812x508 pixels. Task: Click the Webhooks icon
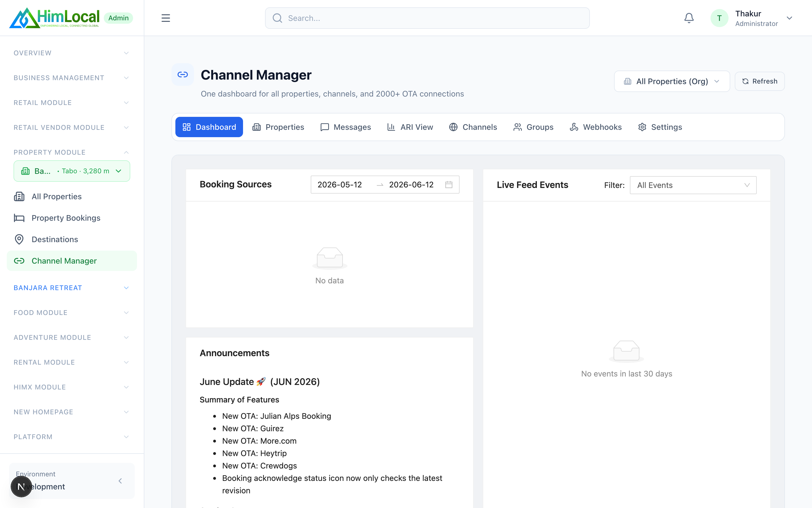574,127
